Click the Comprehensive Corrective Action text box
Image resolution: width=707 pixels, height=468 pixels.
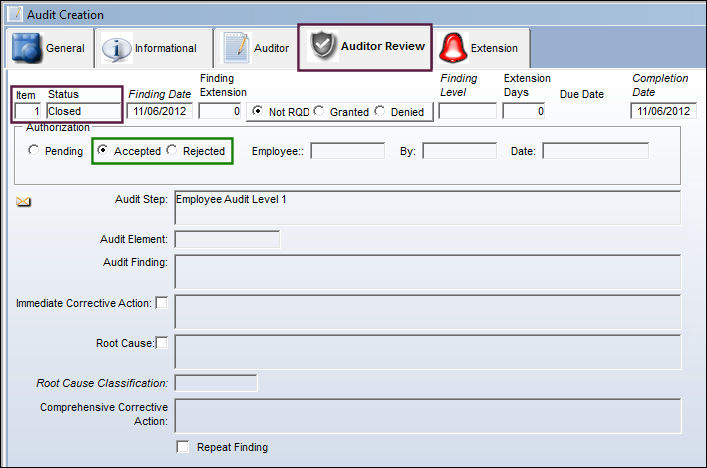pyautogui.click(x=427, y=416)
